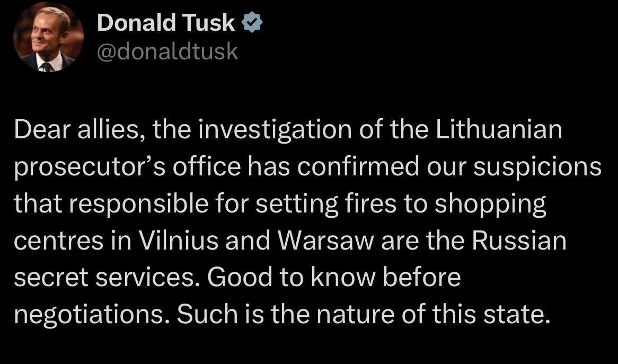The width and height of the screenshot is (618, 364).
Task: Select the word 'confirmed' in the tweet
Action: click(358, 167)
